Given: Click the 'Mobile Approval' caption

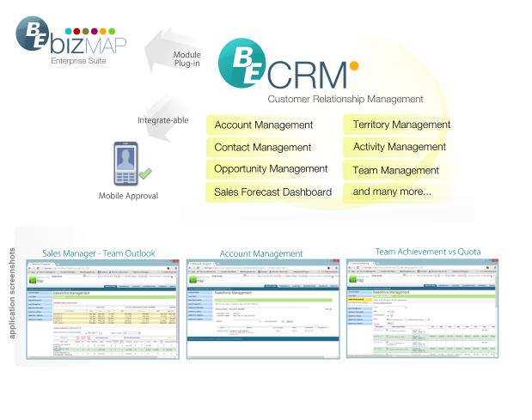Looking at the screenshot, I should tap(128, 196).
